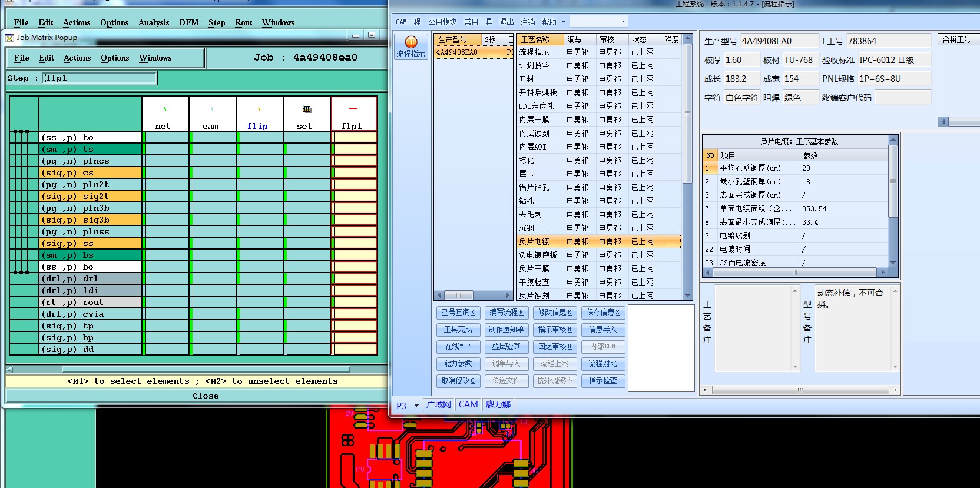The width and height of the screenshot is (980, 488).
Task: Open the 公用模块 menu
Action: coord(442,22)
